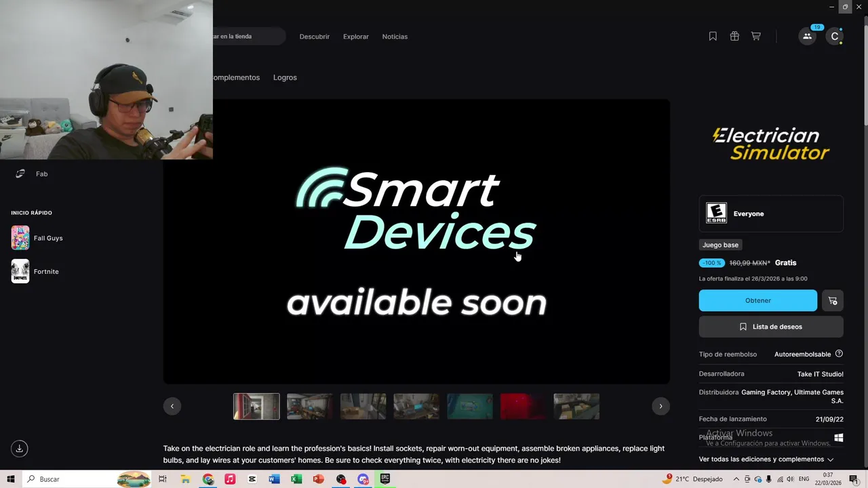The width and height of the screenshot is (868, 488).
Task: Click distributor Gaming Factory, Ultimate Games S.A.
Action: click(792, 396)
